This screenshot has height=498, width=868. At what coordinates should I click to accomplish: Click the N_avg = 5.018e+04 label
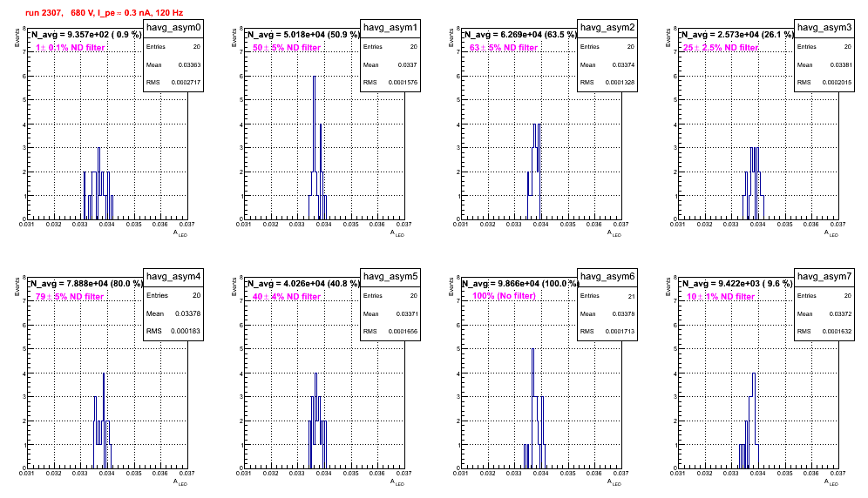[303, 34]
